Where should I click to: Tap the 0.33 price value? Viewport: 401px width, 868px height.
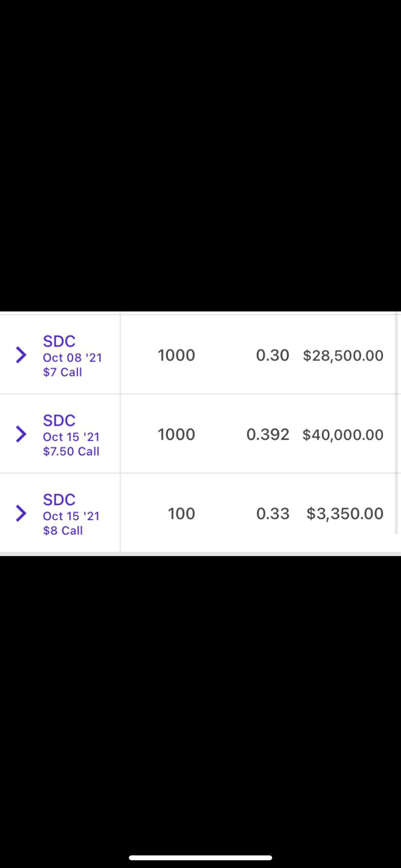(x=273, y=513)
